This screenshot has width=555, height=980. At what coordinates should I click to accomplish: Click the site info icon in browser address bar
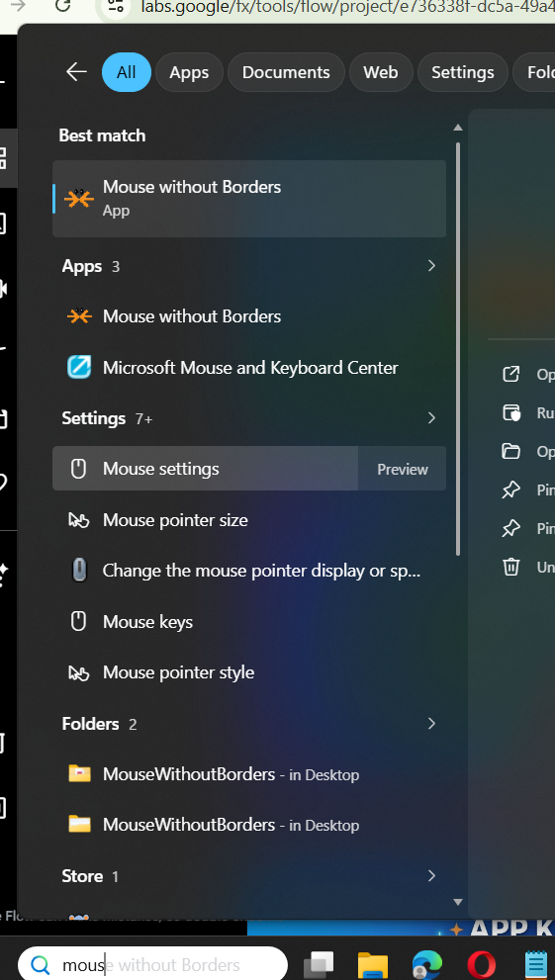tap(116, 6)
